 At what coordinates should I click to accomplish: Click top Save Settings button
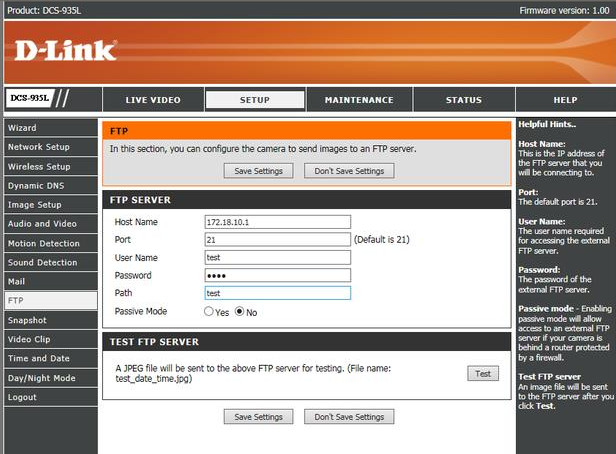coord(258,171)
